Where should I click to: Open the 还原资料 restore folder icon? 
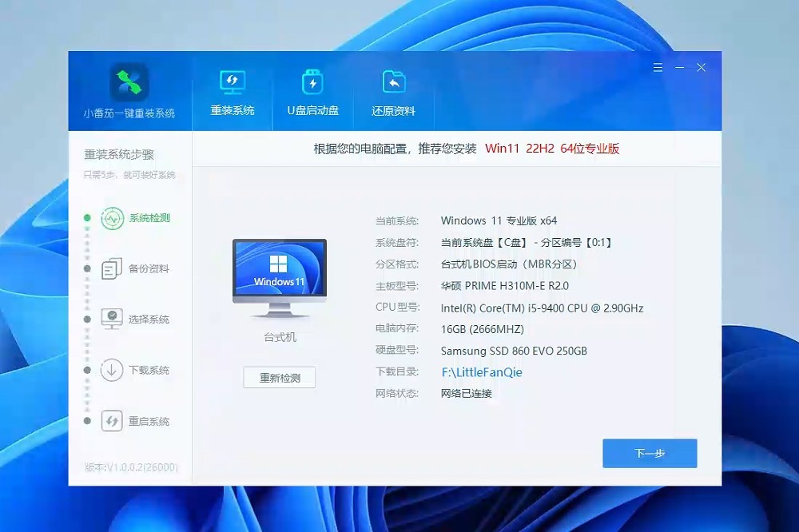(x=392, y=80)
